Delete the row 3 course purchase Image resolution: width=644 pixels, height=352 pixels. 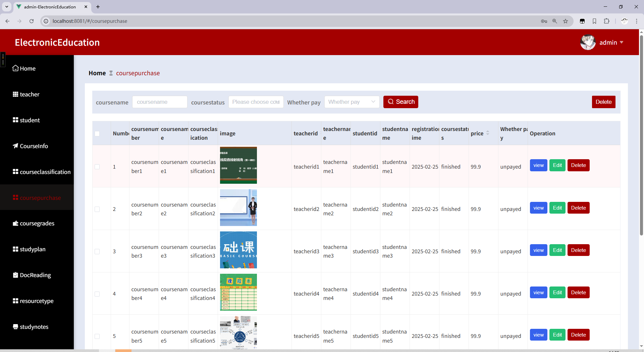click(x=579, y=250)
